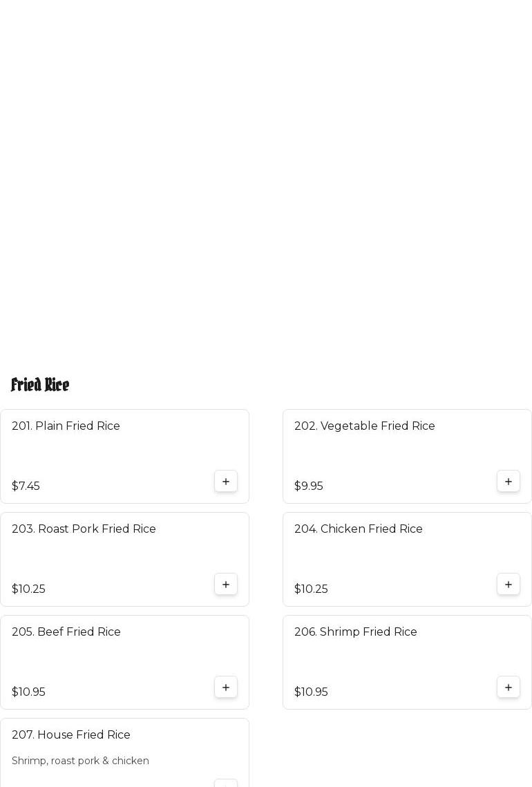Click 207. House Fried Rice title
Screen dimensions: 532x787
pos(70,735)
